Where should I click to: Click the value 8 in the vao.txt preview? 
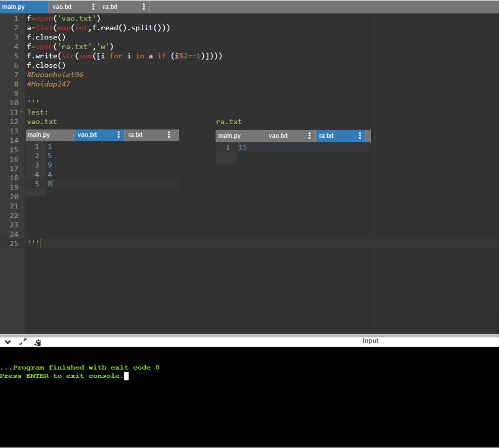click(x=50, y=184)
